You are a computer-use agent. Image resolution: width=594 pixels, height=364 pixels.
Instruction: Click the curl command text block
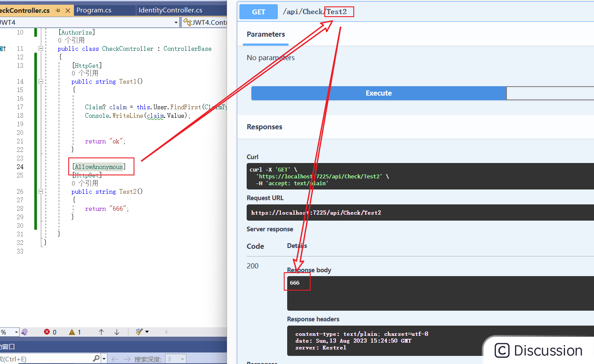[x=420, y=176]
